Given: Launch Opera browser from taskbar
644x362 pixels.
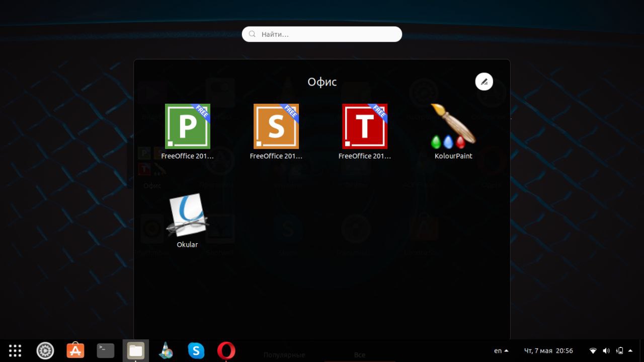Looking at the screenshot, I should click(x=226, y=350).
